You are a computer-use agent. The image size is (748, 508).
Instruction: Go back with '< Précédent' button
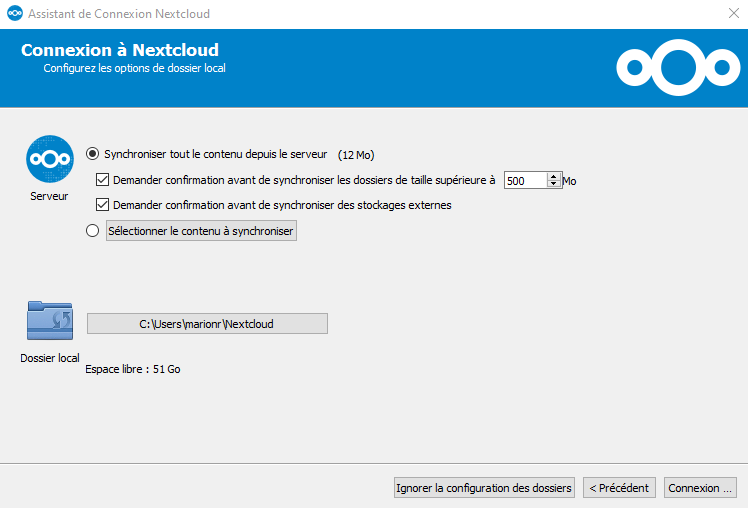click(x=619, y=488)
